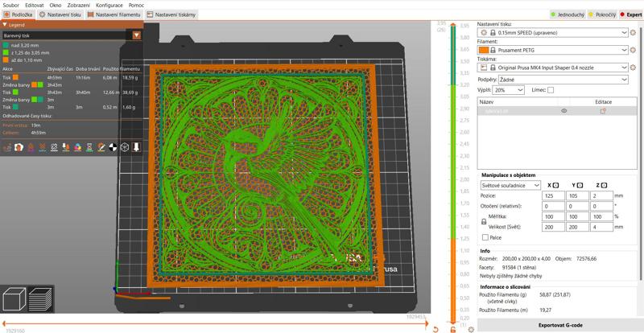Viewport: 644px width, 333px height.
Task: Open the Zobrazení menu
Action: pyautogui.click(x=78, y=6)
